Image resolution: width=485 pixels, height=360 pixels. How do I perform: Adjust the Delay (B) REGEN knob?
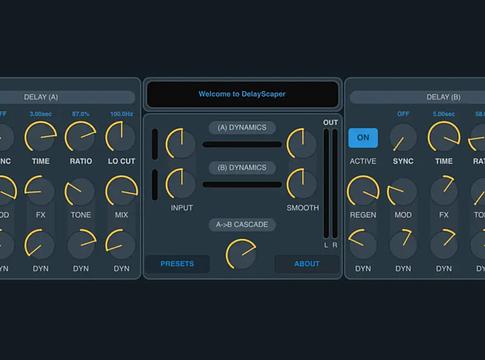tap(363, 191)
